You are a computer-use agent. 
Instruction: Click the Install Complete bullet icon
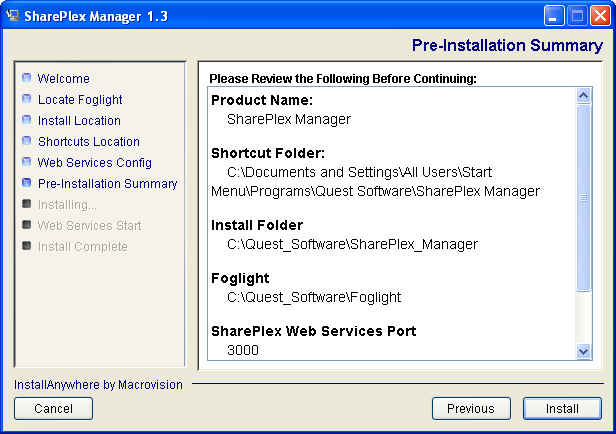click(27, 247)
